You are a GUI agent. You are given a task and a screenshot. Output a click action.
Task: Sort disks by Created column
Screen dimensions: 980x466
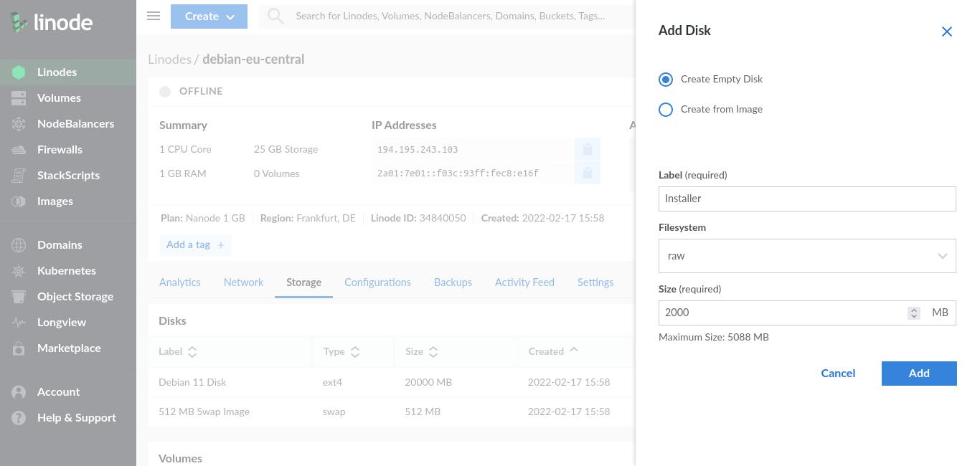553,351
